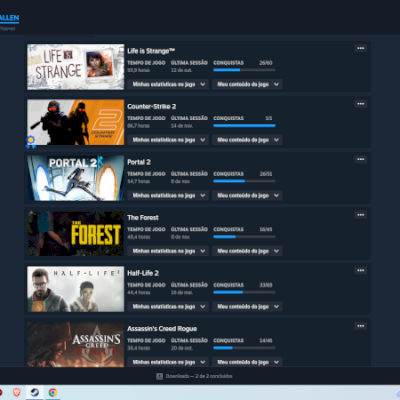Click the TEMPO DE JOGO label for Assassin's Creed Rogue
Screen dimensions: 400x400
[146, 340]
